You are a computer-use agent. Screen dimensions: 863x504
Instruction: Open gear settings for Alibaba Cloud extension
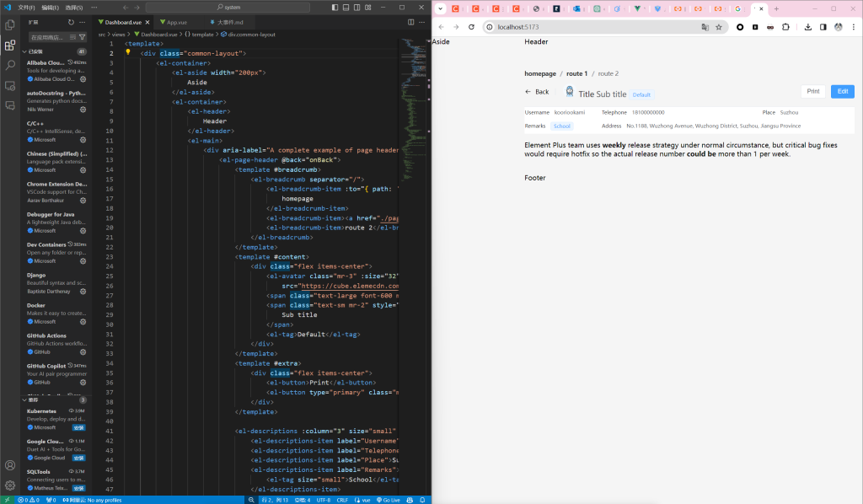click(x=83, y=78)
